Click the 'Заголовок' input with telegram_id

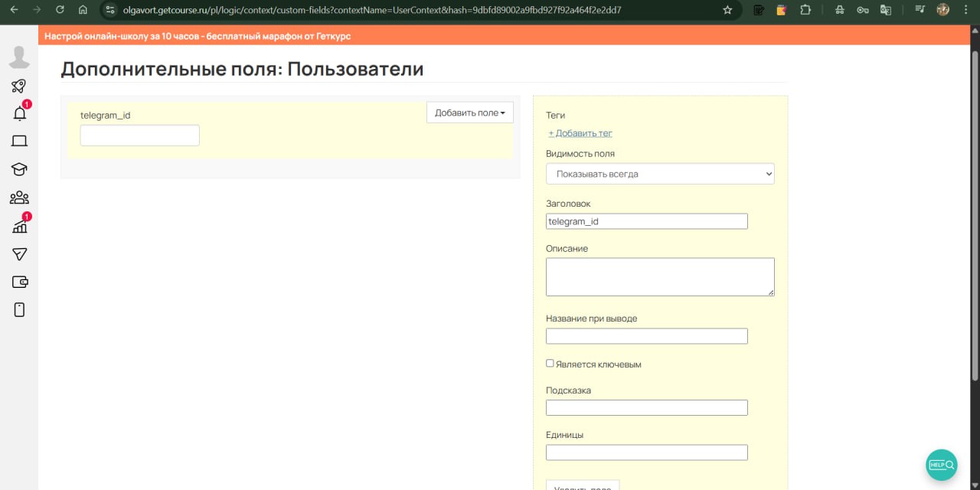646,221
